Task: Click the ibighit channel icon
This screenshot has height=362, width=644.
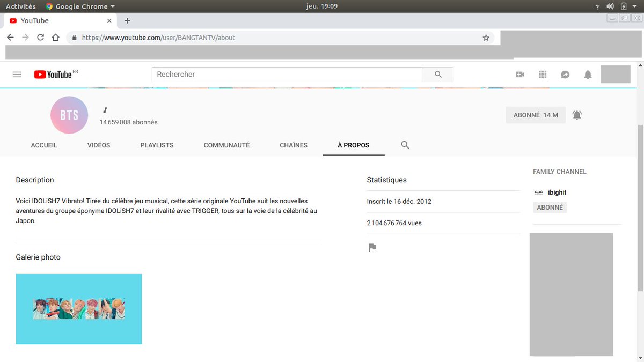Action: [539, 193]
